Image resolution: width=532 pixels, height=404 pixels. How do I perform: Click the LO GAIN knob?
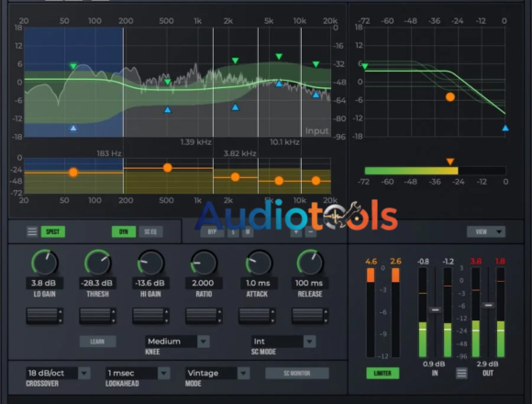44,263
